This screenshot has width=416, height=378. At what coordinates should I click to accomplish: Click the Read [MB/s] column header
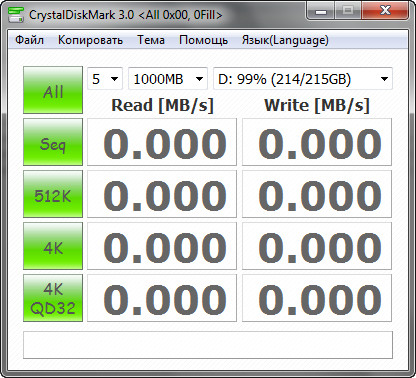coord(162,105)
